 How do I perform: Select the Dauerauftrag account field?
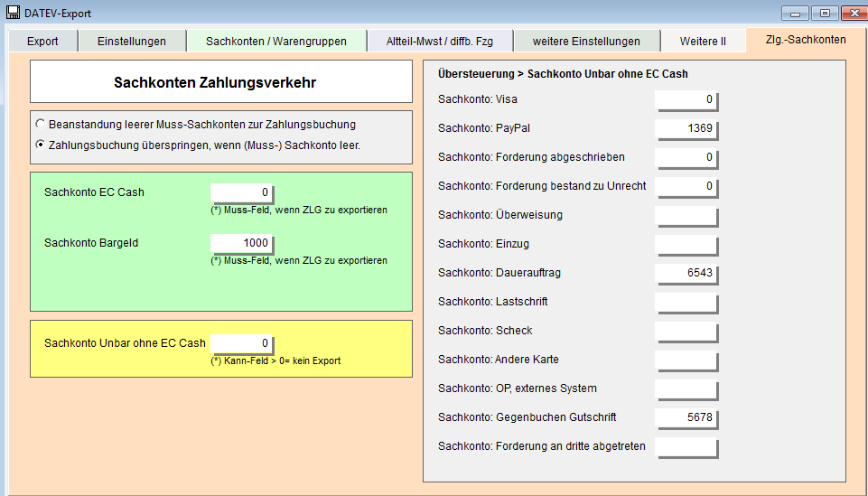click(686, 273)
